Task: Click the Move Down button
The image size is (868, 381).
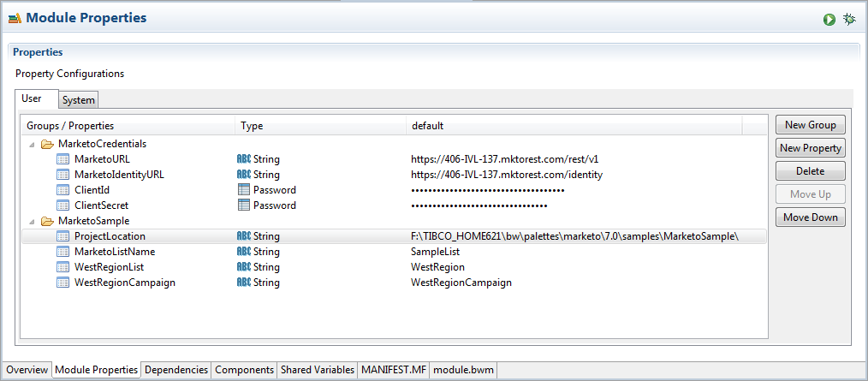Action: [811, 217]
